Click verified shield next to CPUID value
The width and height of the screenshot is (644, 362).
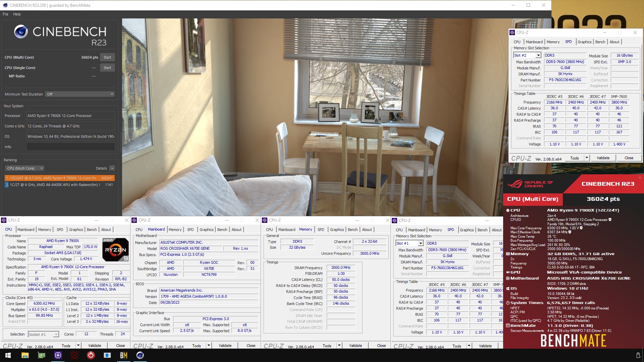pos(610,220)
